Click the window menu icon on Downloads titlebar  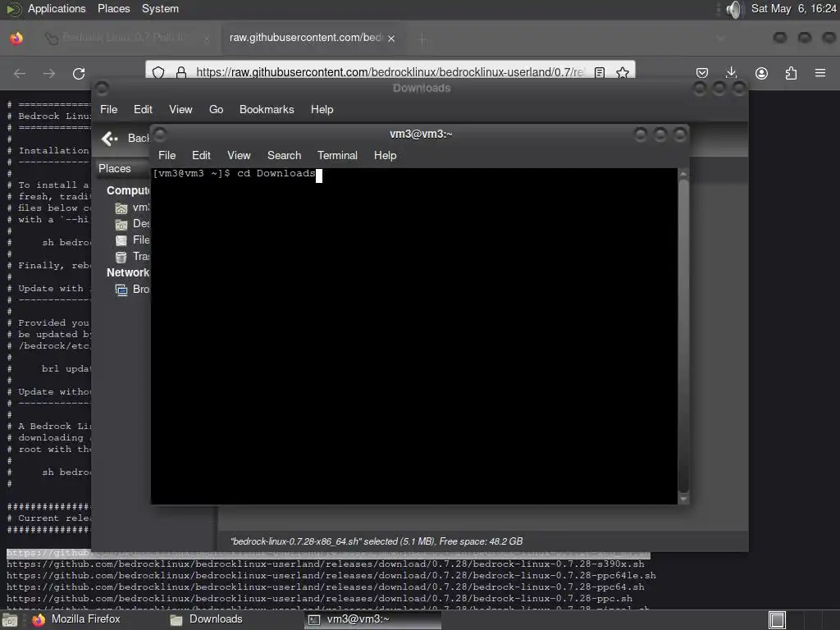coord(103,89)
